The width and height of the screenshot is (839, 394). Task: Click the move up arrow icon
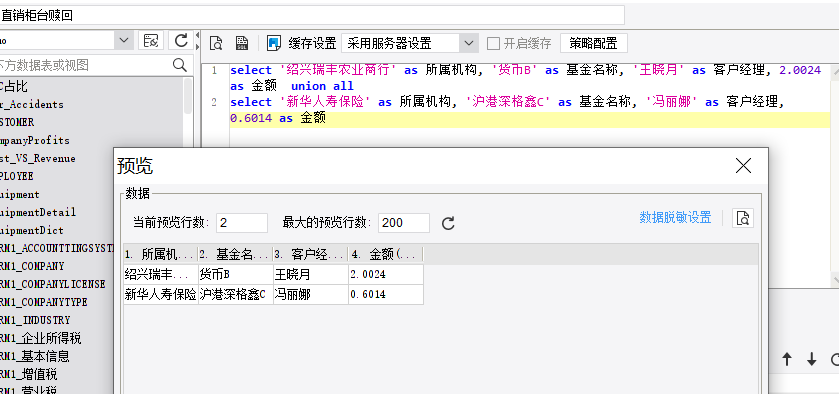(787, 359)
